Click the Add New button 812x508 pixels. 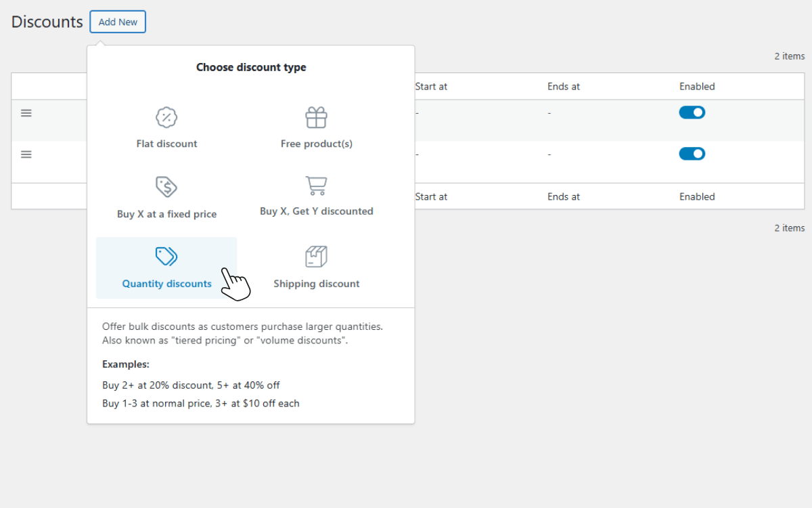pyautogui.click(x=118, y=22)
